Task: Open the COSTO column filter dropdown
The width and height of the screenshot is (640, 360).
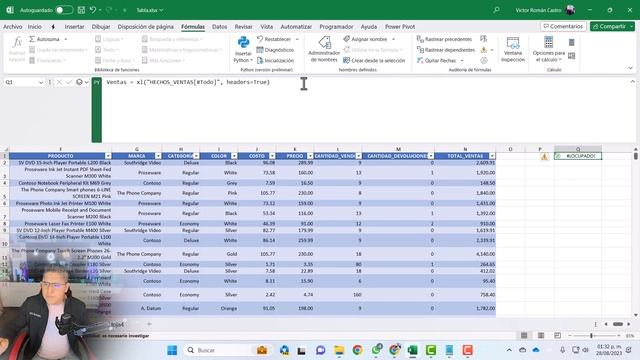Action: (272, 156)
